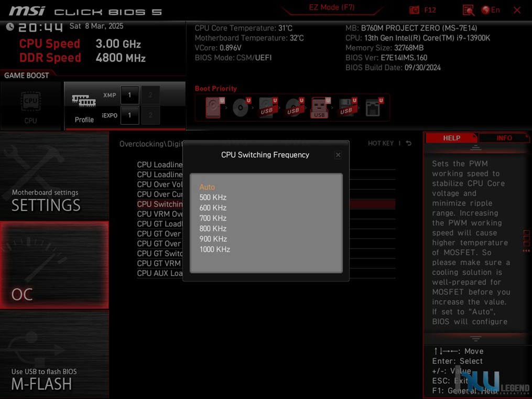
Task: Switch to the INFO tab
Action: point(504,138)
